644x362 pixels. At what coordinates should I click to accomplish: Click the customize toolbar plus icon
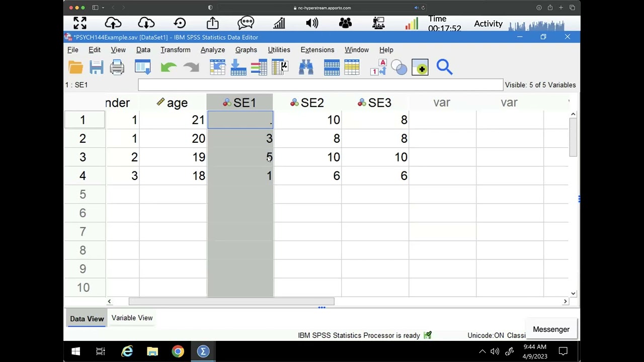point(420,67)
